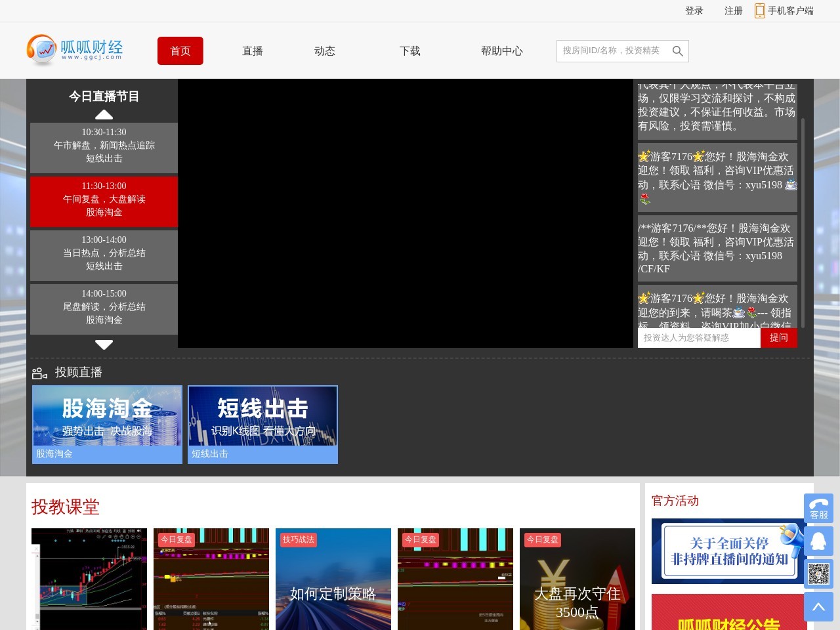The width and height of the screenshot is (840, 630).
Task: Open the 直播 menu item
Action: pyautogui.click(x=252, y=51)
